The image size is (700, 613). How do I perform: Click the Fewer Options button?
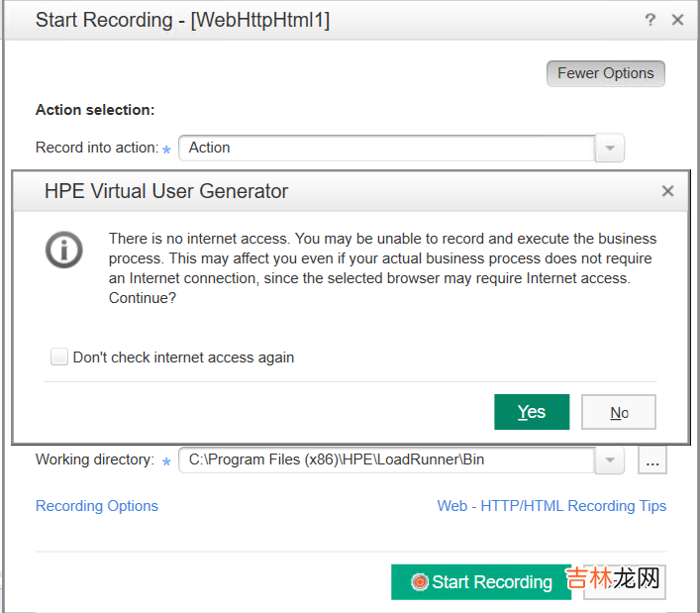click(605, 73)
